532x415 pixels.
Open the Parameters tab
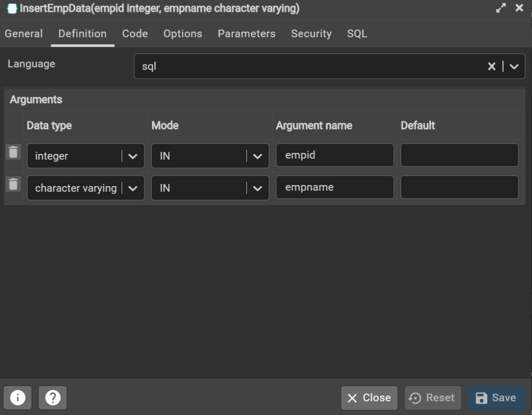point(246,33)
